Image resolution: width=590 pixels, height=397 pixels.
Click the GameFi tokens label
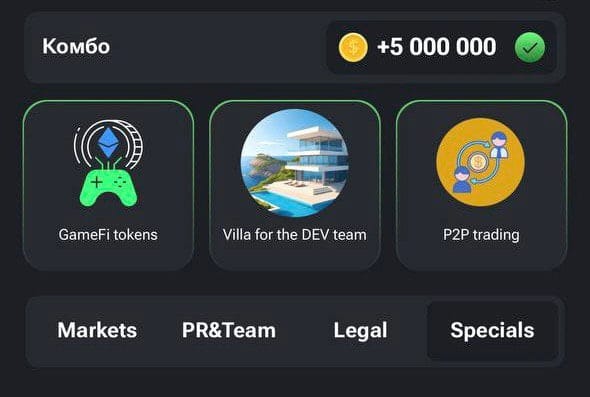point(108,235)
